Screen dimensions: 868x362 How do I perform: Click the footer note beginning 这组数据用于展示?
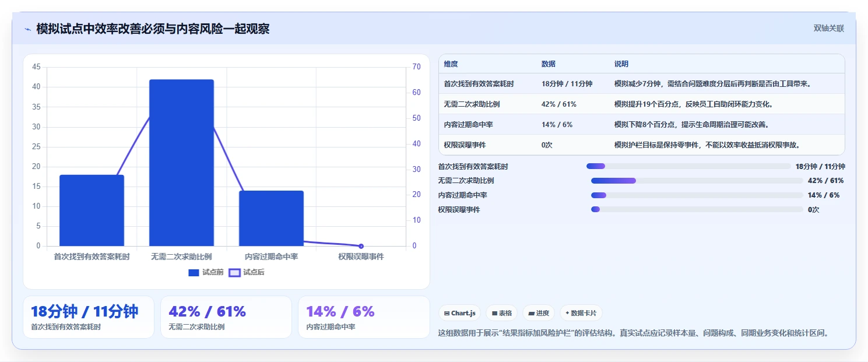click(x=633, y=333)
